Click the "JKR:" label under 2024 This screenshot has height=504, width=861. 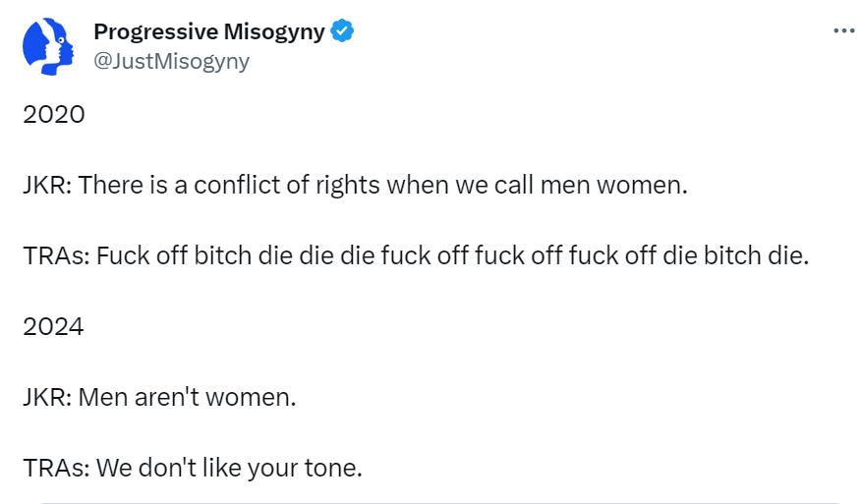tap(46, 398)
